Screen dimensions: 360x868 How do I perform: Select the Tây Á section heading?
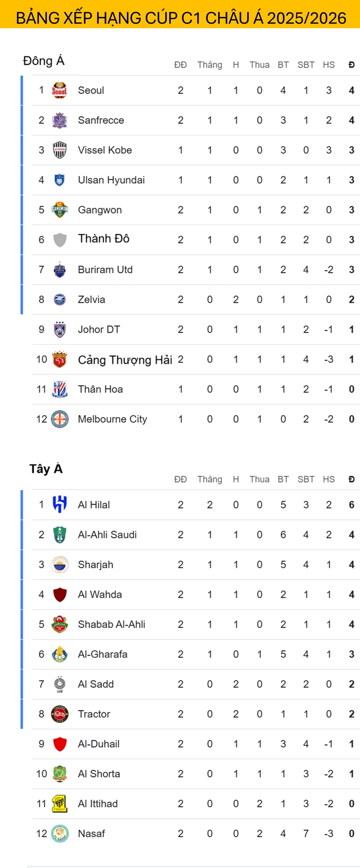[x=46, y=469]
